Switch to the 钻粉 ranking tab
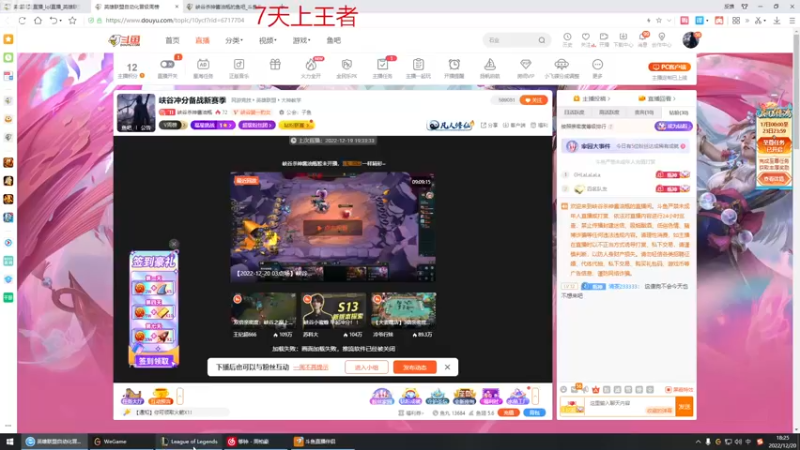Image resolution: width=800 pixels, height=450 pixels. pyautogui.click(x=678, y=112)
